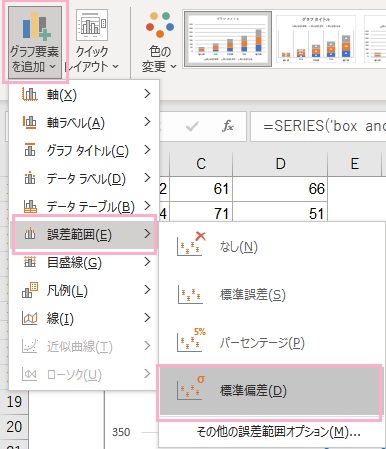Image resolution: width=386 pixels, height=449 pixels.
Task: Click the 軸ラベル menu item icon
Action: [29, 122]
